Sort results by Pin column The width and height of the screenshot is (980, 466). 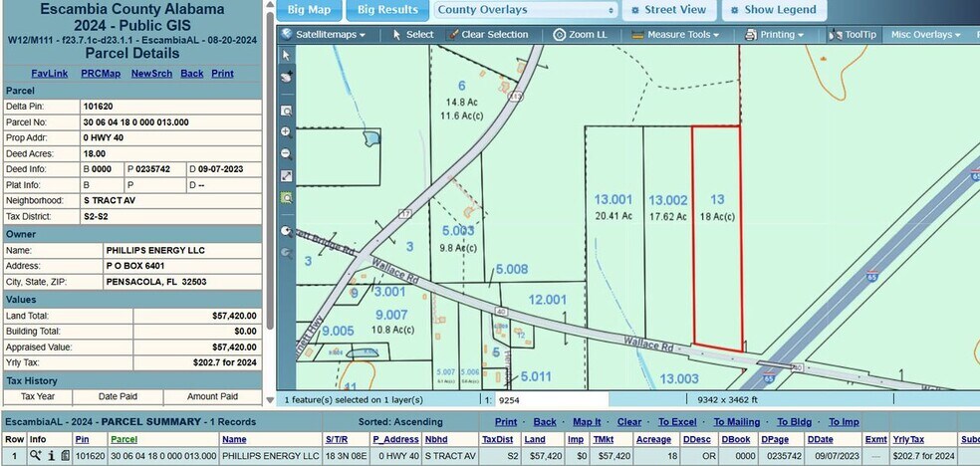82,440
